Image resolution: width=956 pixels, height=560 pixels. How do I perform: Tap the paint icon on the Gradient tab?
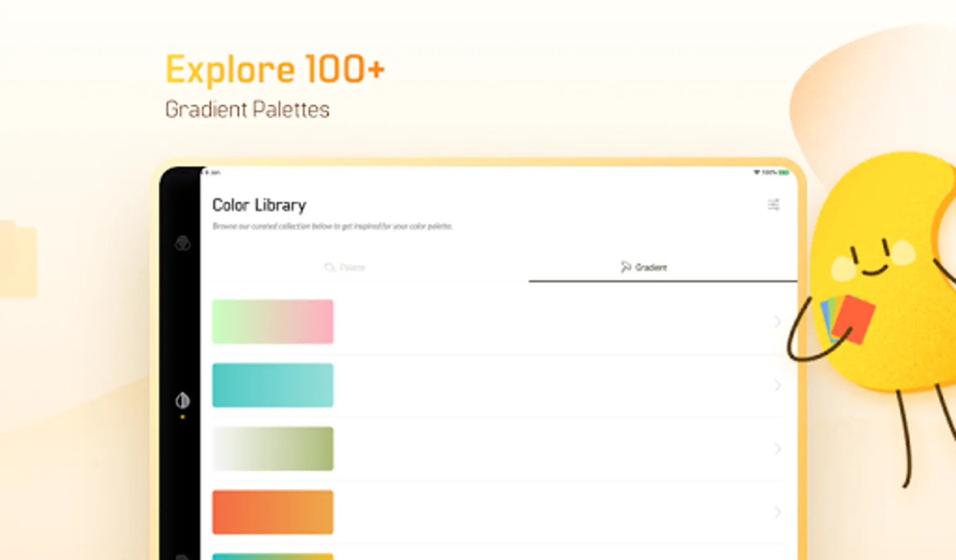pos(626,267)
